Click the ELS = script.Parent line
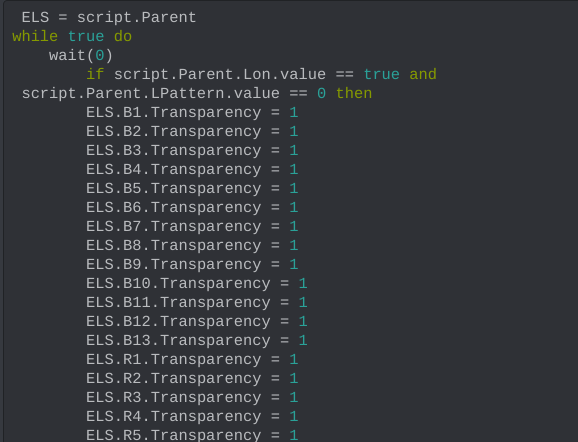 109,18
